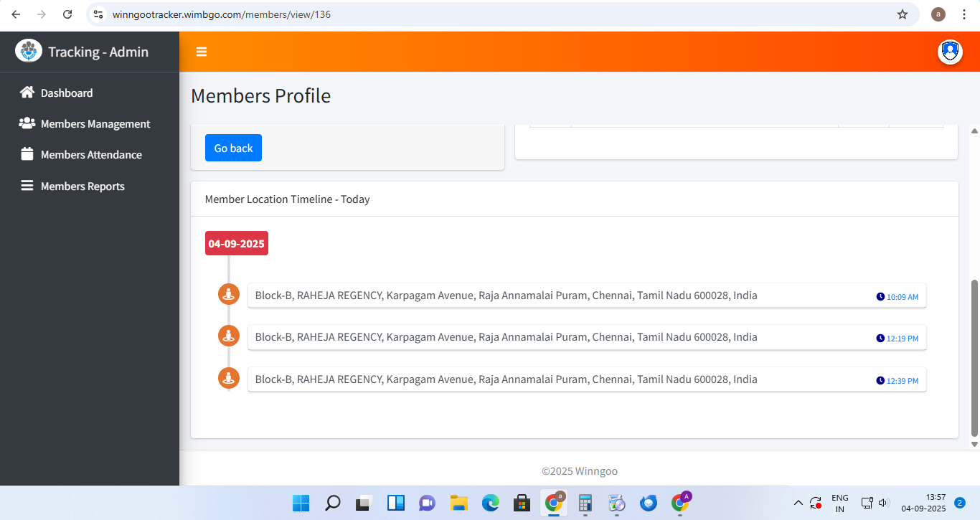The width and height of the screenshot is (980, 520).
Task: Open the Dashboard home icon
Action: tap(27, 93)
